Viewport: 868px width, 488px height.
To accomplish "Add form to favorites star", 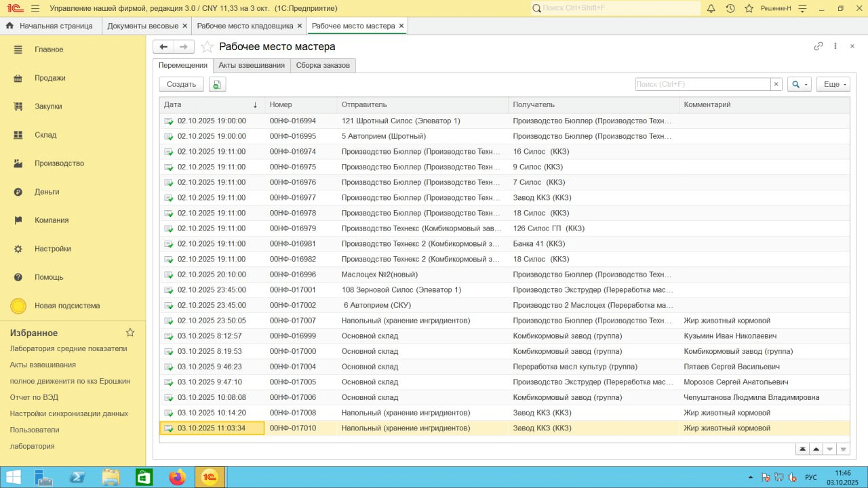I will point(207,47).
